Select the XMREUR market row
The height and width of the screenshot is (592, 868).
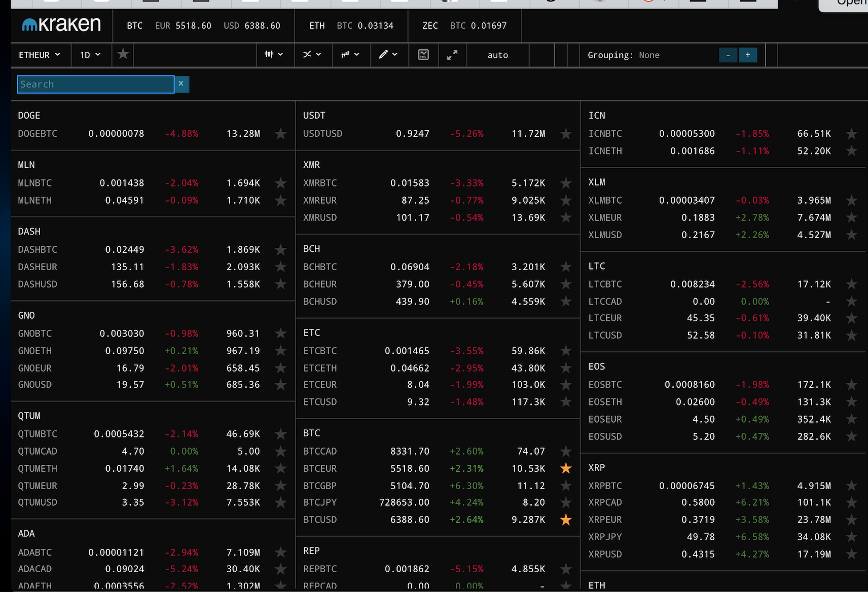point(438,200)
